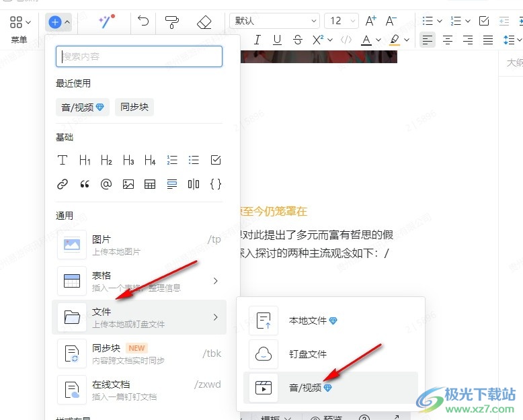Insert to-do checkbox from panel
Screen dimensions: 523x420
coord(216,160)
